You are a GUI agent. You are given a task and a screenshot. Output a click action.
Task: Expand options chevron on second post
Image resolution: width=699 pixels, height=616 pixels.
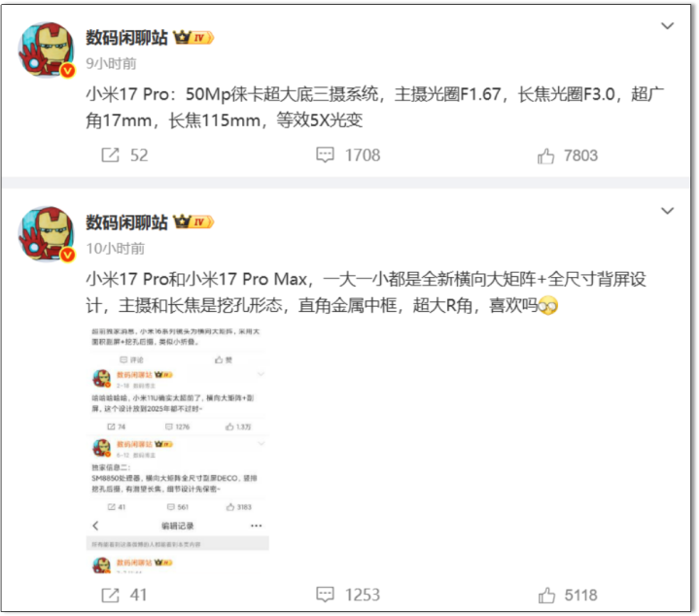(x=667, y=211)
